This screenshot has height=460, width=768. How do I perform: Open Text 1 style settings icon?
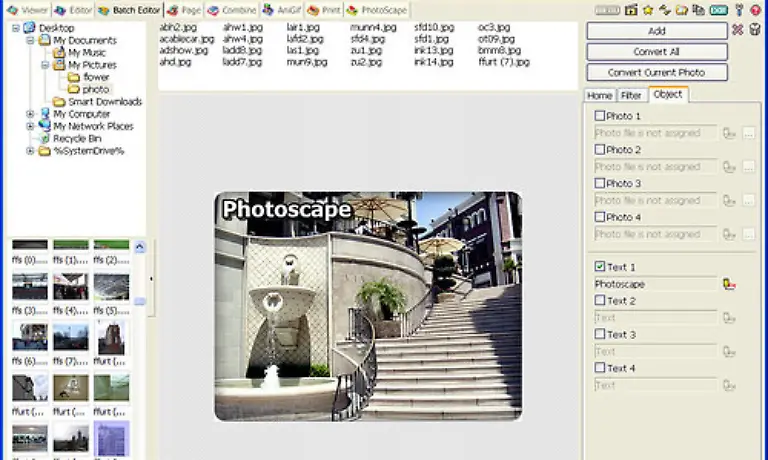click(729, 284)
